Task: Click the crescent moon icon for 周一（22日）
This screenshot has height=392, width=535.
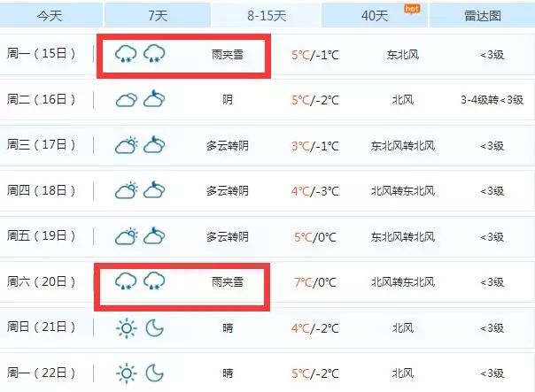Action: [155, 373]
